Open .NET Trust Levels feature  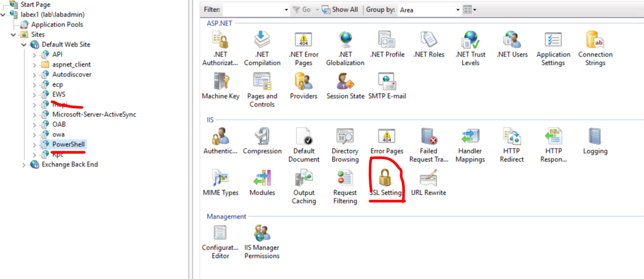pos(470,49)
